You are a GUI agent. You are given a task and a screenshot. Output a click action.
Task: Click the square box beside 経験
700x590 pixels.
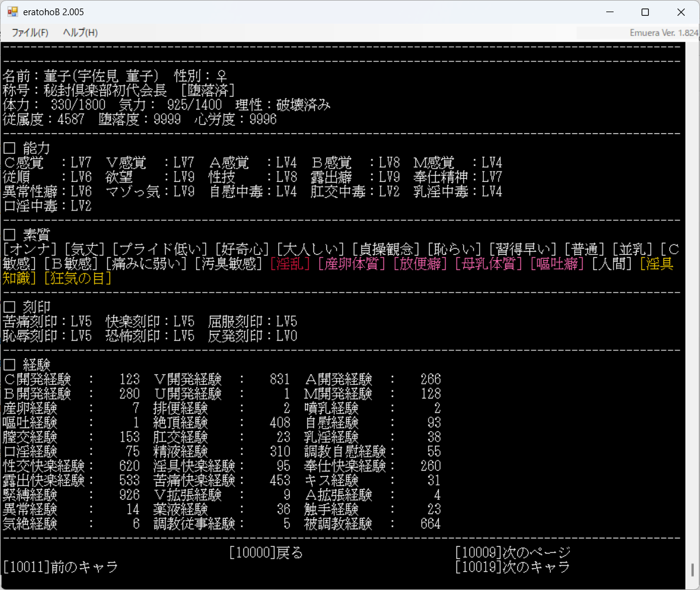(x=9, y=365)
